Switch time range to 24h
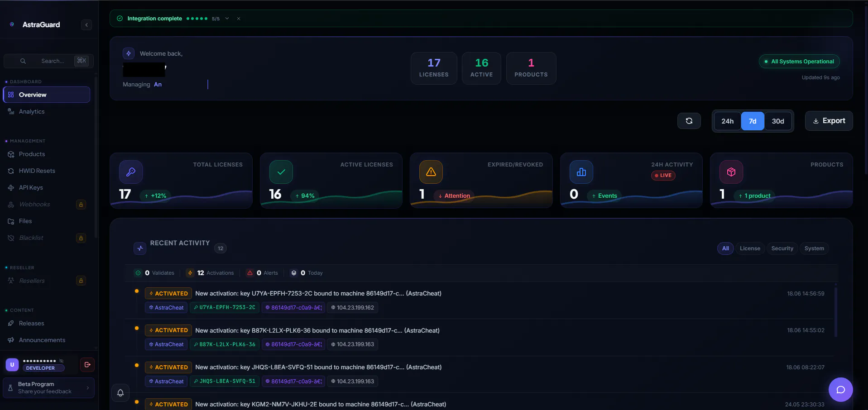Image resolution: width=868 pixels, height=410 pixels. 728,121
